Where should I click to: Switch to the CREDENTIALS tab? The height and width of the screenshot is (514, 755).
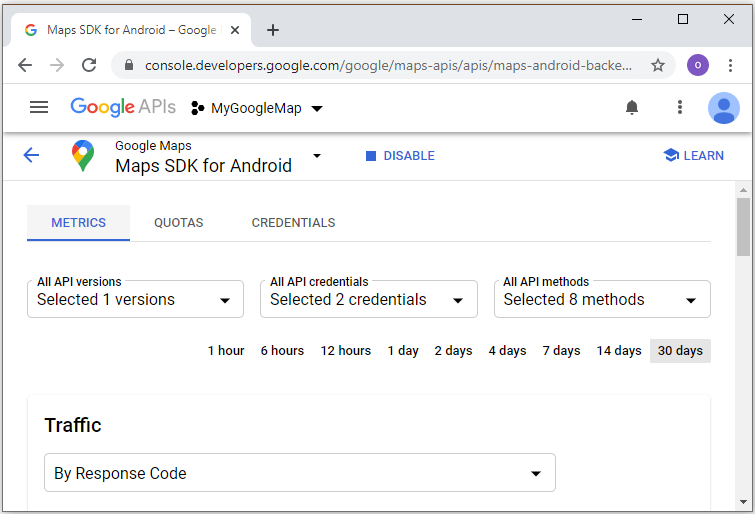(293, 223)
